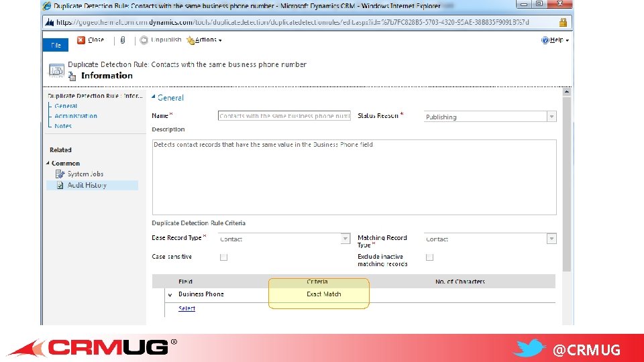
Task: Click the Unpublish toolbar button
Action: click(x=160, y=40)
